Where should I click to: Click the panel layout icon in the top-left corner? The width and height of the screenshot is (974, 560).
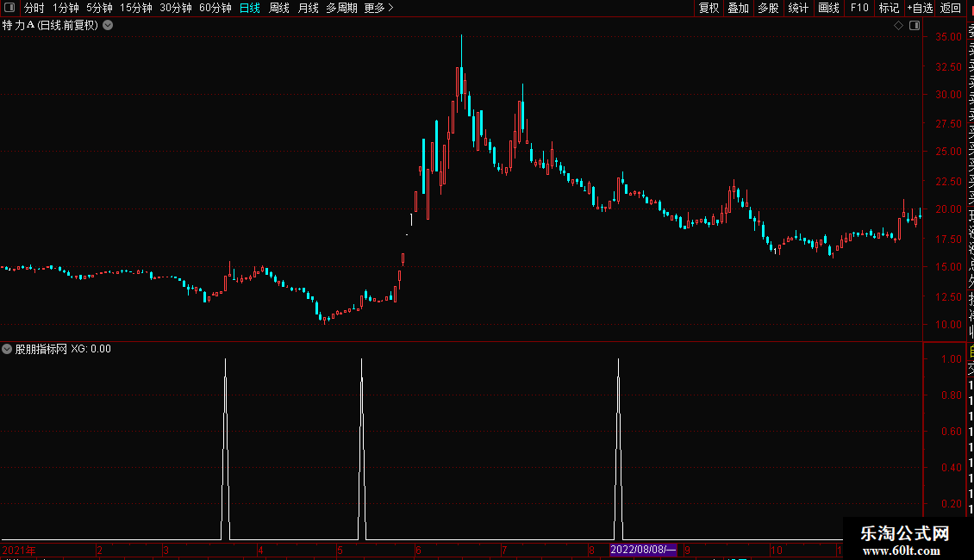click(x=9, y=8)
